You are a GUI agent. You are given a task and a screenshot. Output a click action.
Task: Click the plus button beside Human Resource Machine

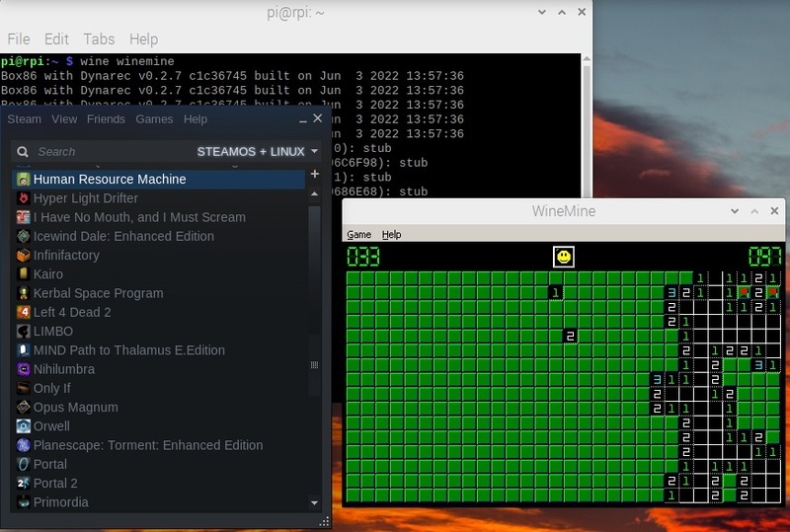tap(315, 174)
